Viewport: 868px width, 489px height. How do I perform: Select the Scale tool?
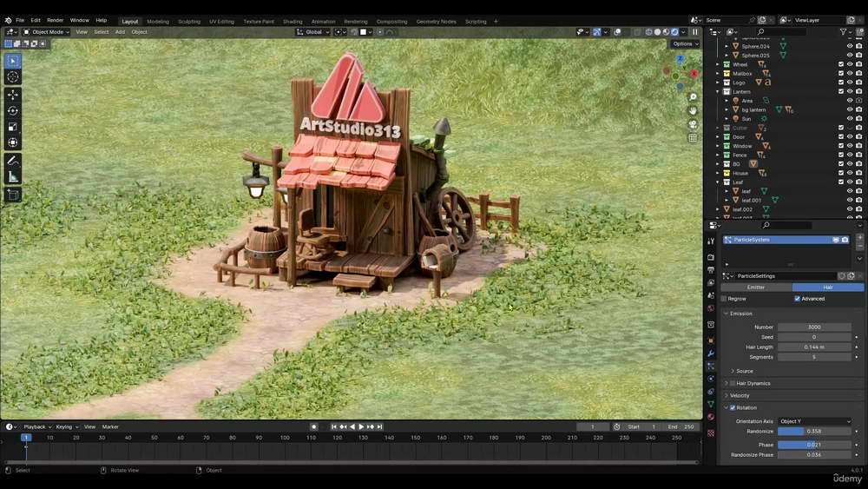13,127
